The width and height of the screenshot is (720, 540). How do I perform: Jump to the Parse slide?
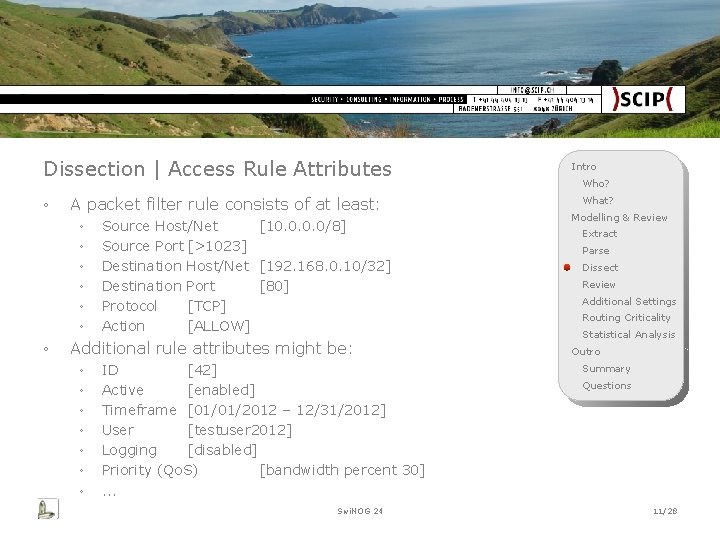click(x=596, y=251)
